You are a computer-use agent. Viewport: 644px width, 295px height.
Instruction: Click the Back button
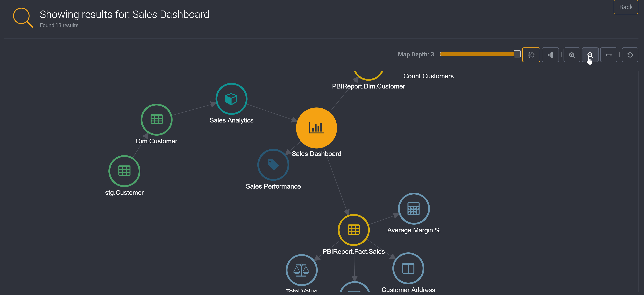click(626, 7)
